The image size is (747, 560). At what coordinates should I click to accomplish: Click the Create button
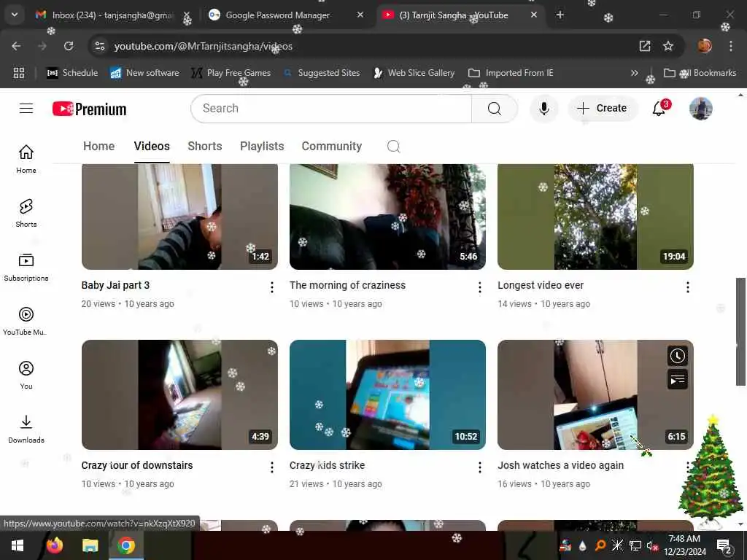click(602, 109)
